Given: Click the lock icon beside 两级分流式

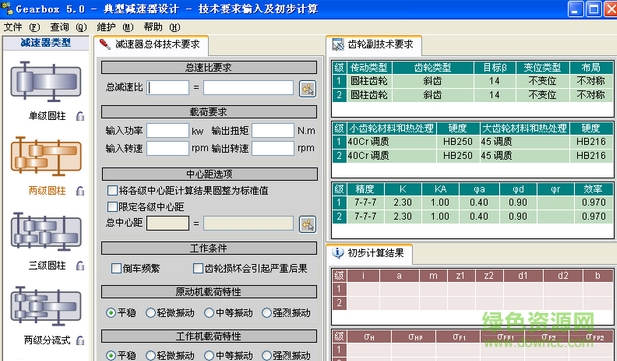Looking at the screenshot, I should pos(80,340).
